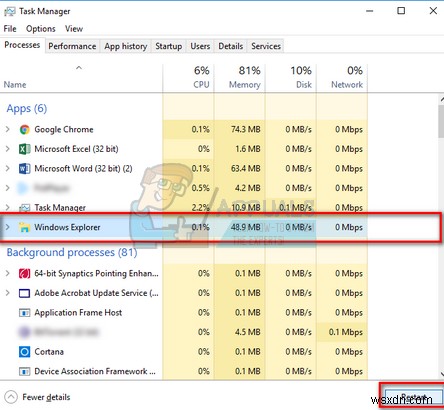Click the Background processes (81) heading
Screen dimensions: 444x410
72,253
